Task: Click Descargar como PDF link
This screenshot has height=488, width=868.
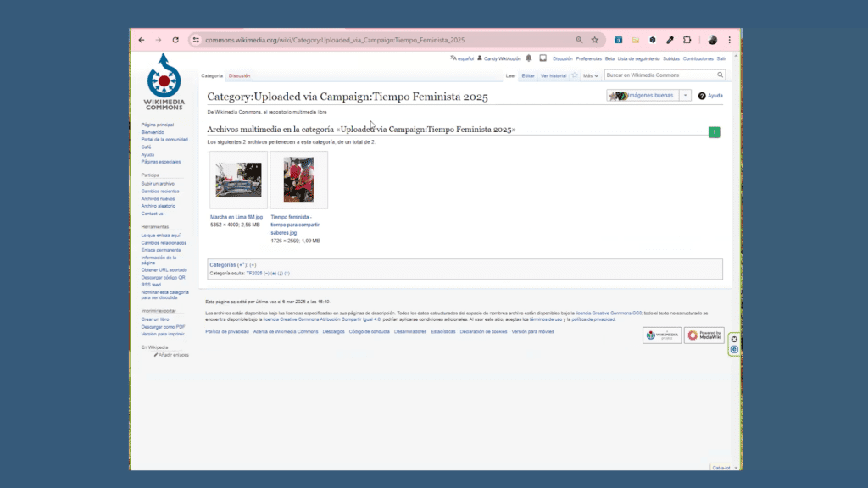Action: 164,327
